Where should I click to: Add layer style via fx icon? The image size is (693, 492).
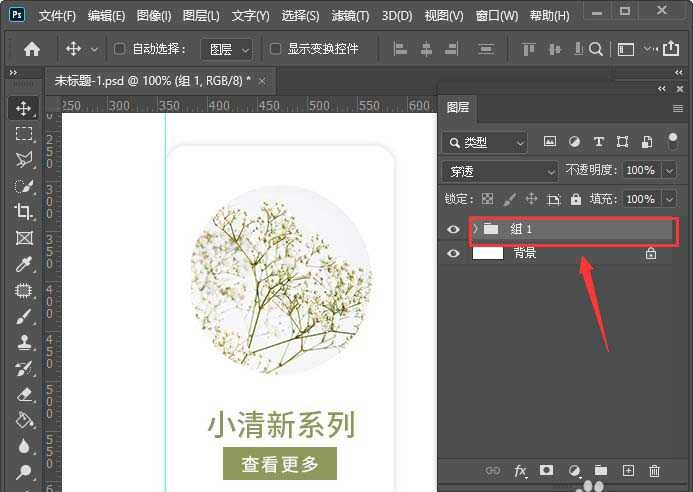tap(520, 470)
